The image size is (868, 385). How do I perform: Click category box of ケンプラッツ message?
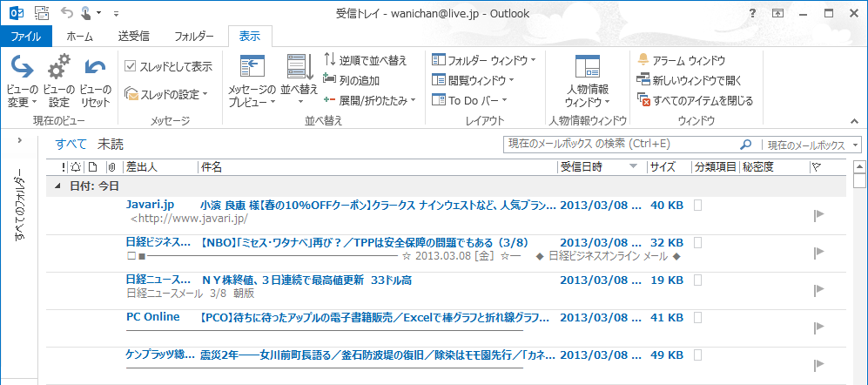coord(698,355)
